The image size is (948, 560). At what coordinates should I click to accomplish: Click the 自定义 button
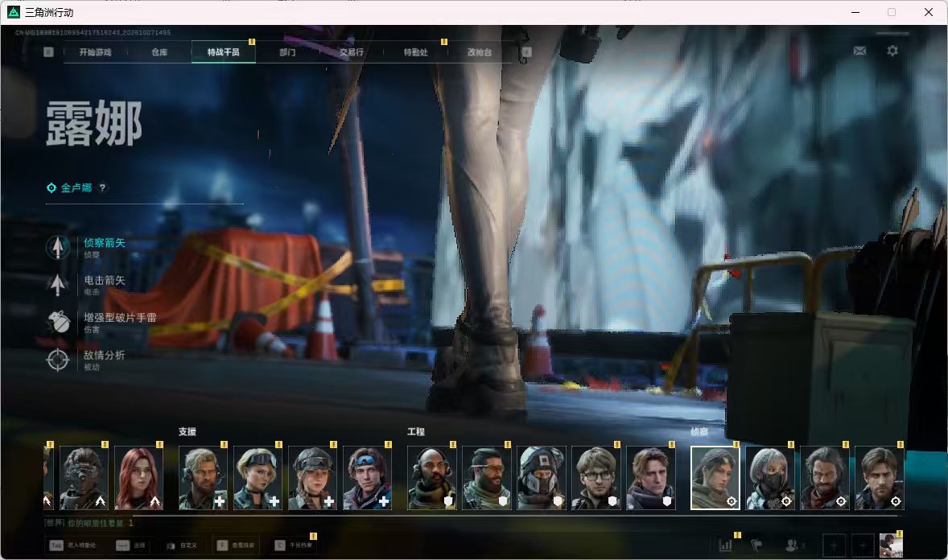[181, 546]
